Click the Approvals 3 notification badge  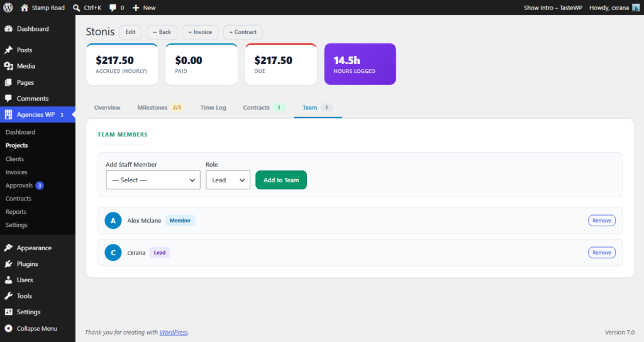[40, 185]
